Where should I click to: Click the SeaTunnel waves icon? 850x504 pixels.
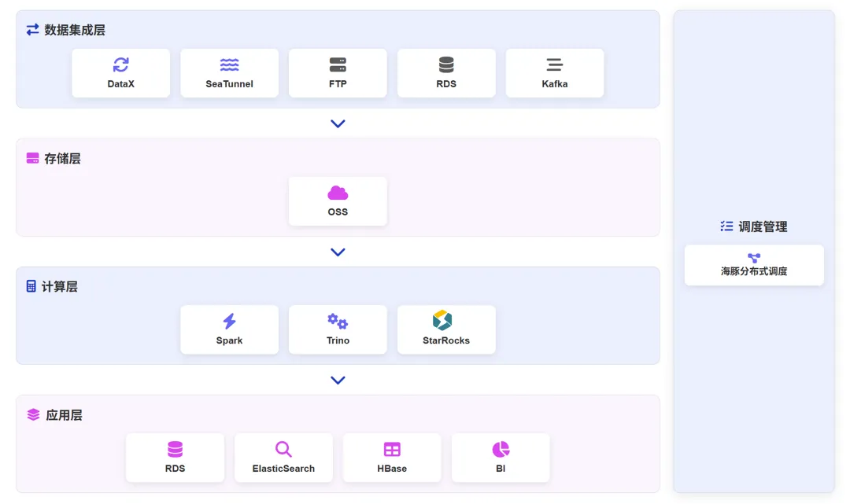(x=229, y=64)
